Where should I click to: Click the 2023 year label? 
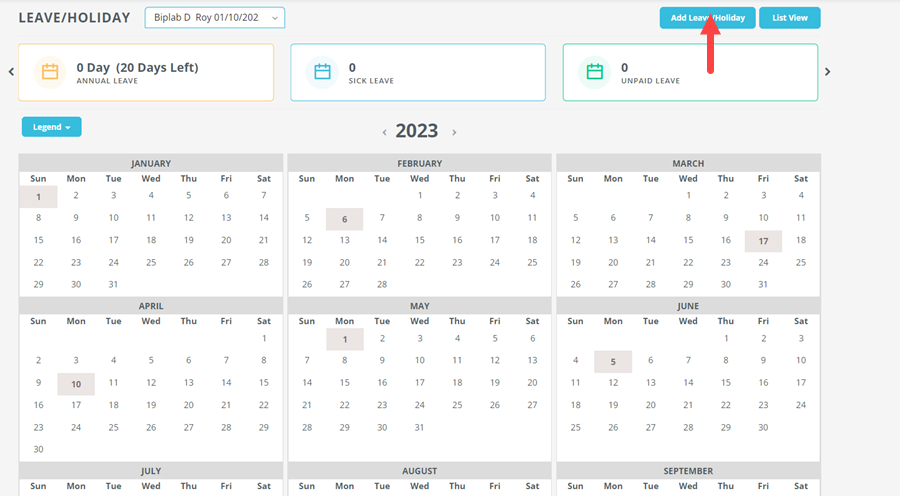(x=417, y=131)
